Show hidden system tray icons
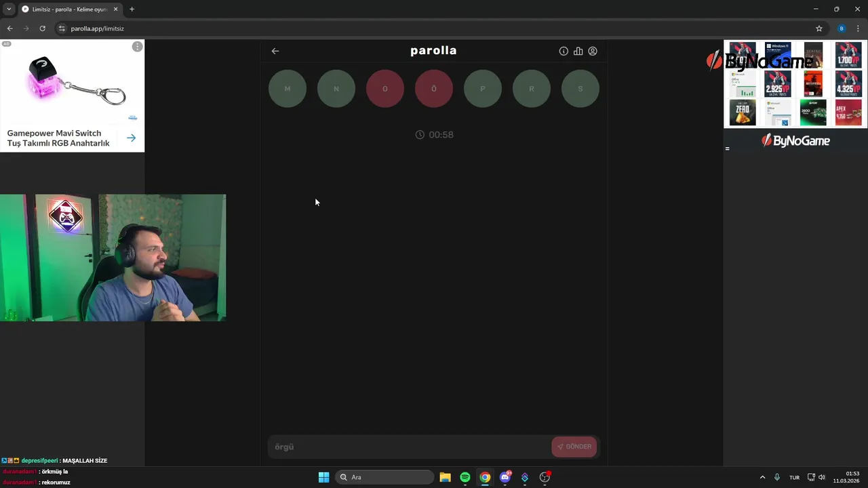 pyautogui.click(x=762, y=477)
